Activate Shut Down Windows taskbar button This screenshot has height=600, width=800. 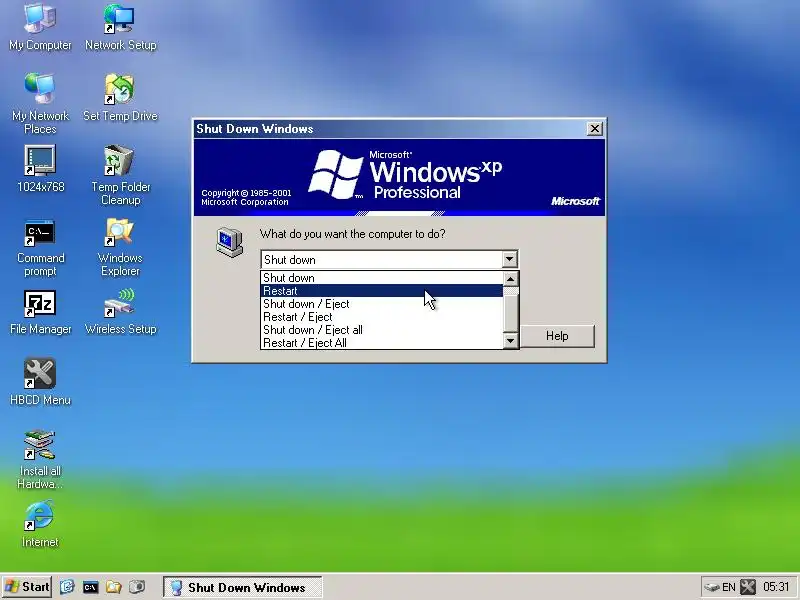coord(243,587)
